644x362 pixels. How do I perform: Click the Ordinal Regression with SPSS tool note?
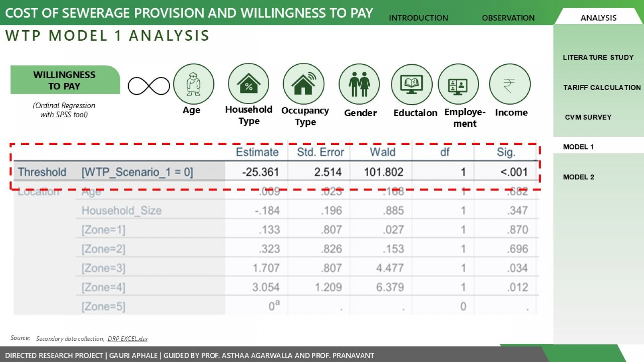[64, 110]
